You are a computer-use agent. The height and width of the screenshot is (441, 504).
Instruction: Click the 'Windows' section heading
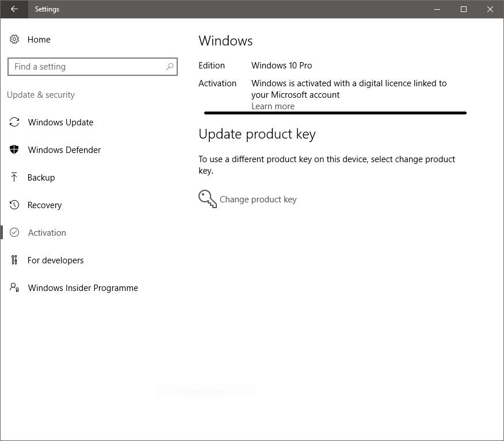click(x=226, y=41)
